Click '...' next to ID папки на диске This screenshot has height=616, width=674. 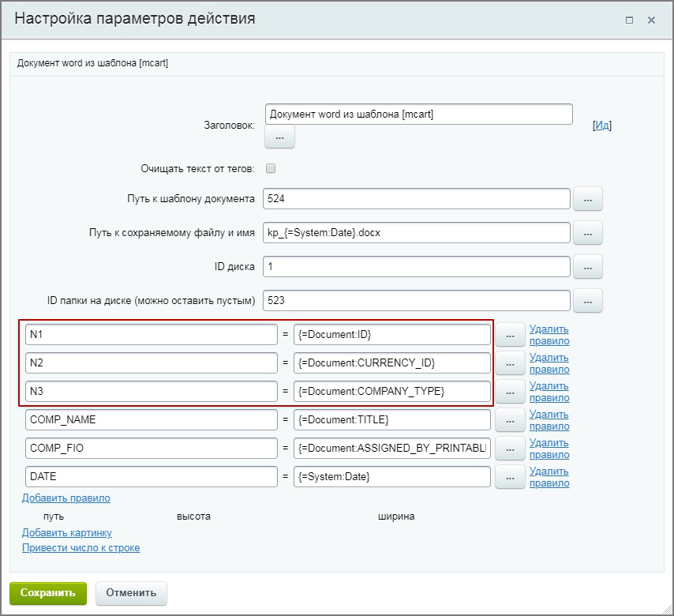point(587,300)
